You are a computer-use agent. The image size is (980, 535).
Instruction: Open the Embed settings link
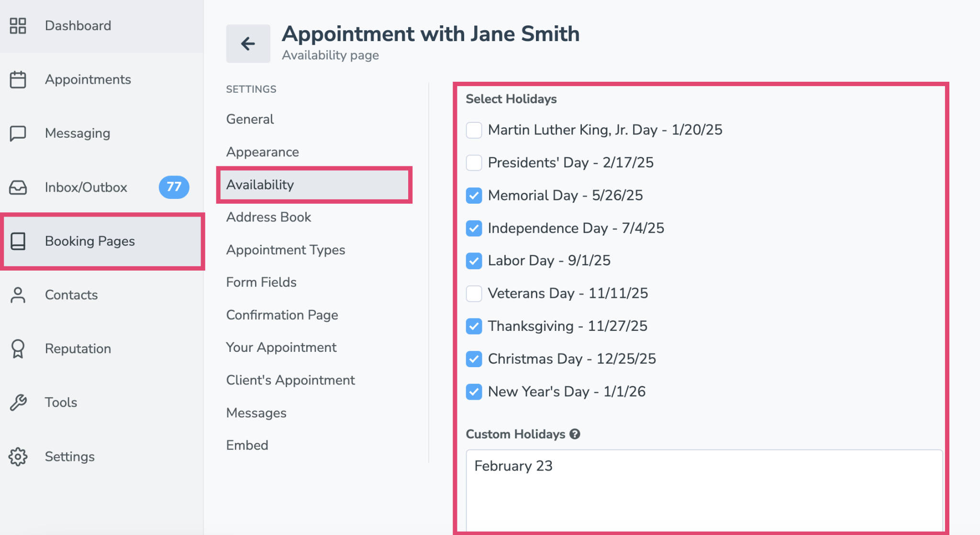[247, 445]
